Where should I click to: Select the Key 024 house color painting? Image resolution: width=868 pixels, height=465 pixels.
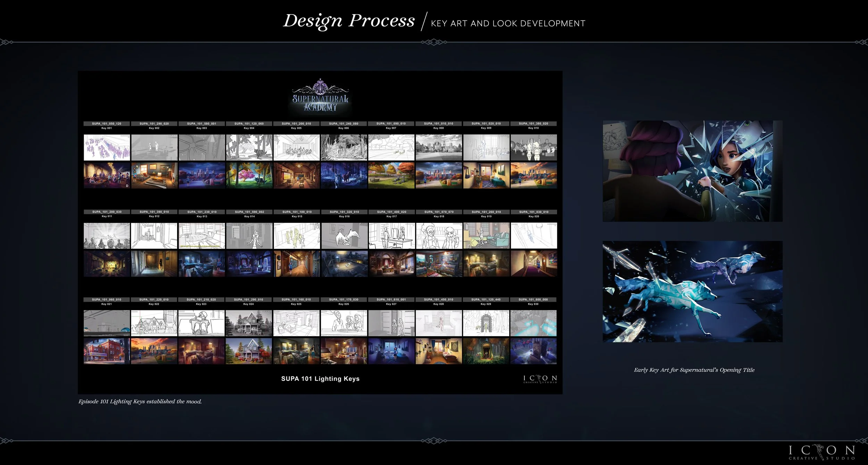(249, 351)
